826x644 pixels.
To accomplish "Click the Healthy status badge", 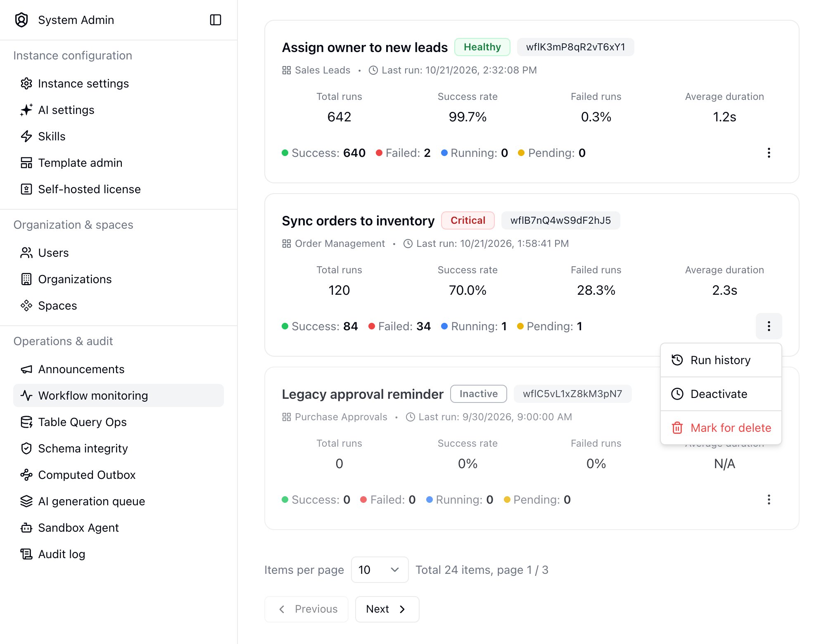I will (x=482, y=47).
